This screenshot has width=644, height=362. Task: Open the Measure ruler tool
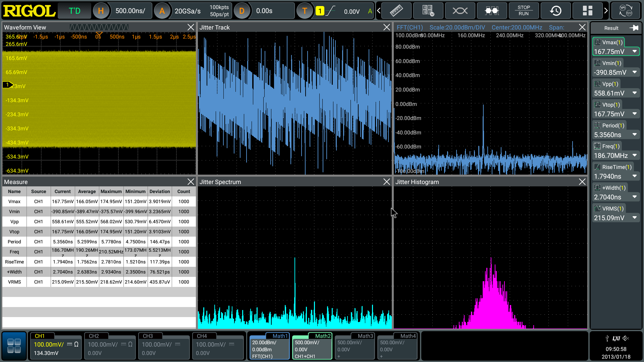tap(396, 11)
